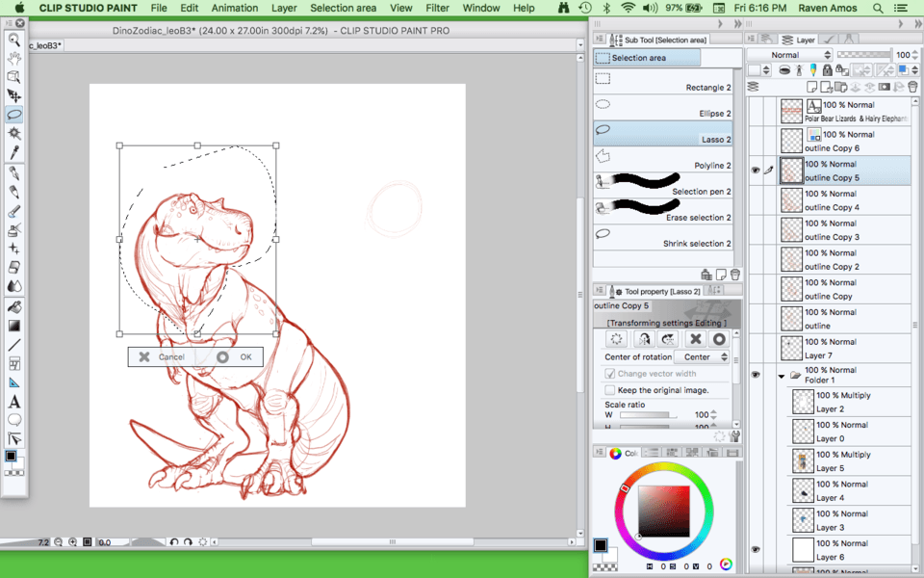Image resolution: width=924 pixels, height=578 pixels.
Task: Click the delete layer trash icon
Action: [x=912, y=87]
